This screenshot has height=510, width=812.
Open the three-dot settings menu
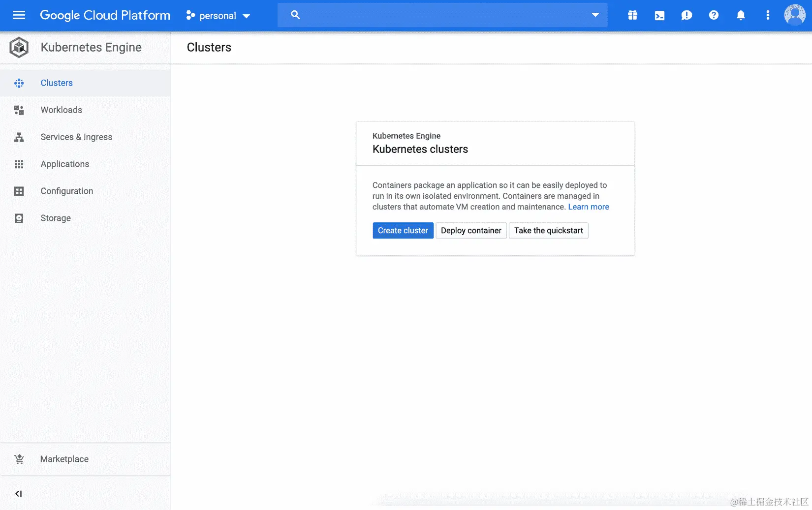pyautogui.click(x=768, y=15)
